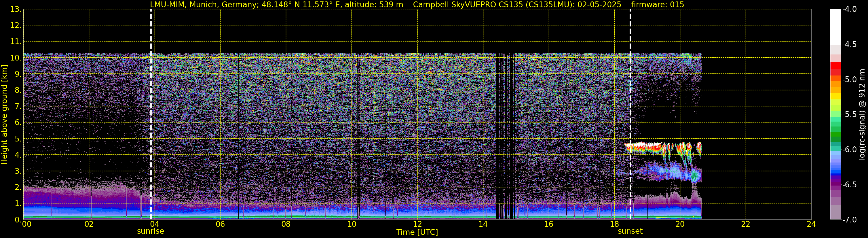Click the time axis tick label '10'

pos(352,224)
